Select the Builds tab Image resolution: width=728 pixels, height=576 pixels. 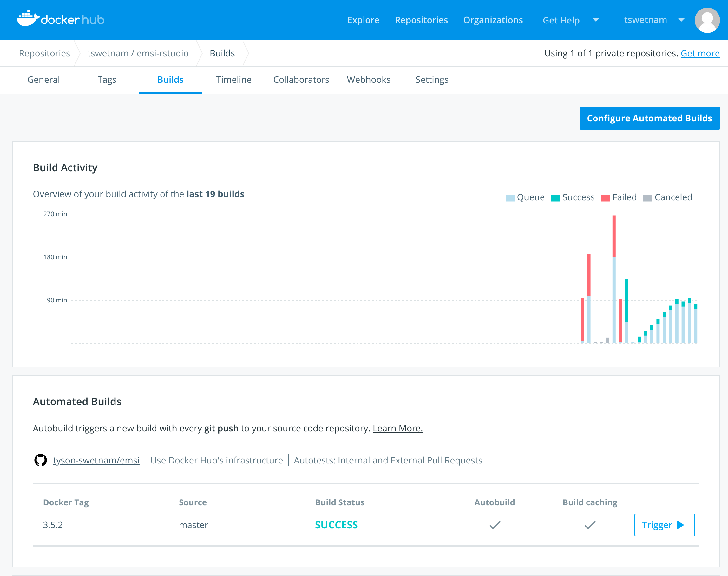(x=170, y=80)
